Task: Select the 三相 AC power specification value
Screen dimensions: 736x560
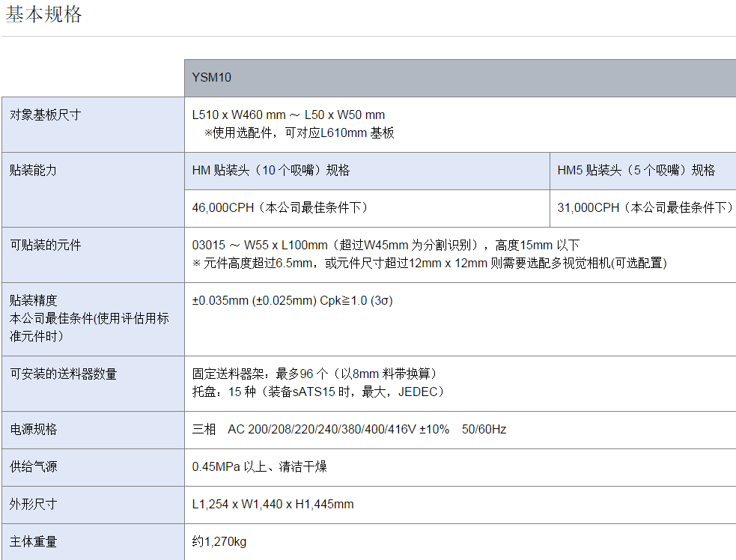Action: (349, 430)
